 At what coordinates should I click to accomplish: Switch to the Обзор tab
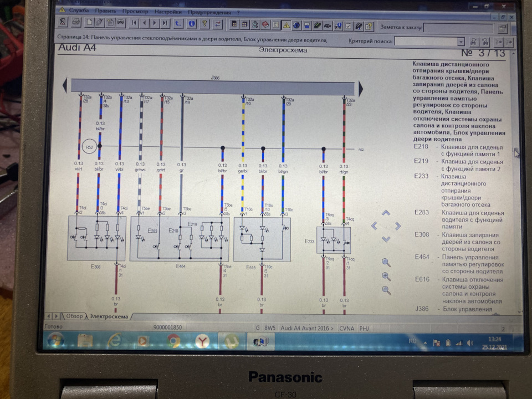tap(74, 316)
